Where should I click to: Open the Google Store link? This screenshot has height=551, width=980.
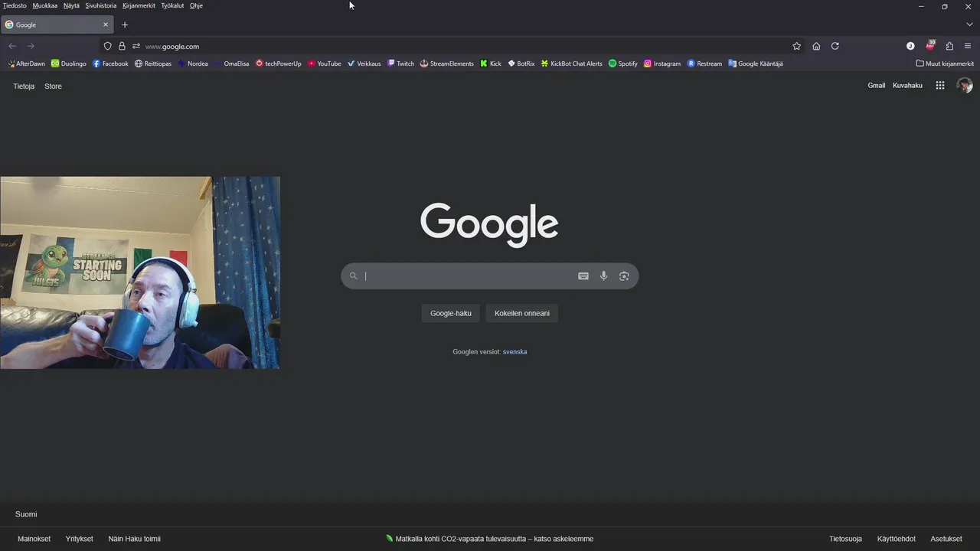pos(53,86)
